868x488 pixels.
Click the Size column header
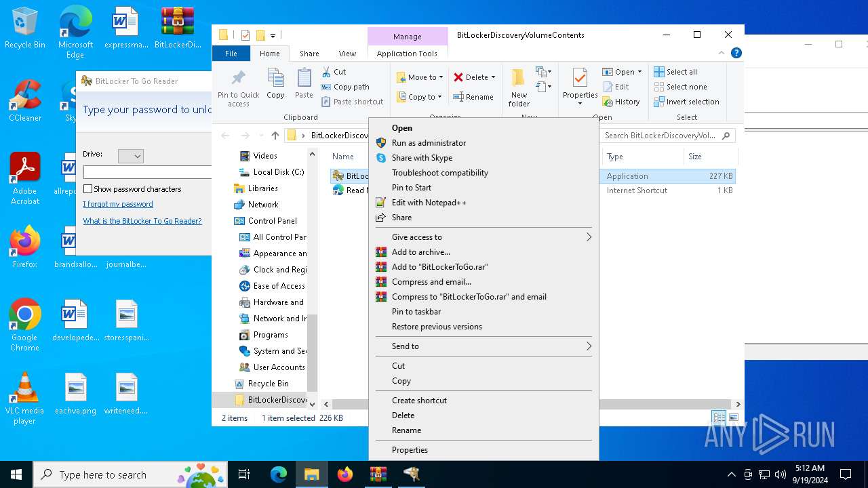[x=709, y=157]
